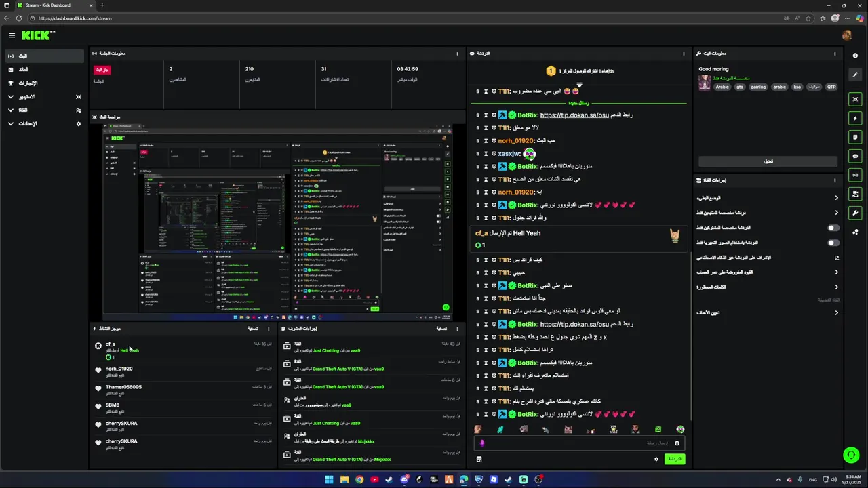
Task: Toggle the moderator actions icon in the right toolbar
Action: pyautogui.click(x=855, y=194)
